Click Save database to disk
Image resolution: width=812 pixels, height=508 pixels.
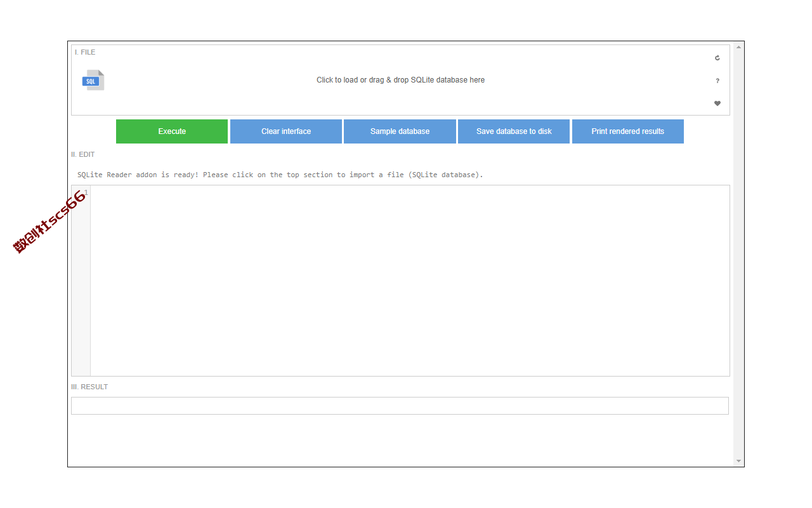514,131
